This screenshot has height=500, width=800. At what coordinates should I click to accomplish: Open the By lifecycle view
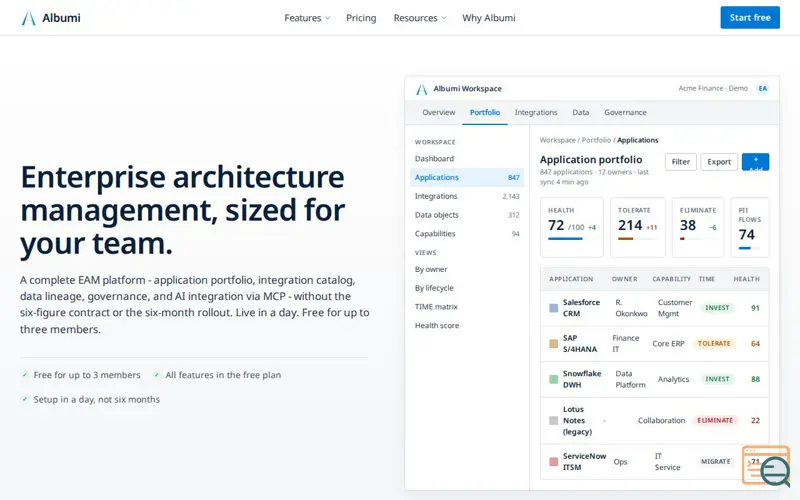(467, 288)
